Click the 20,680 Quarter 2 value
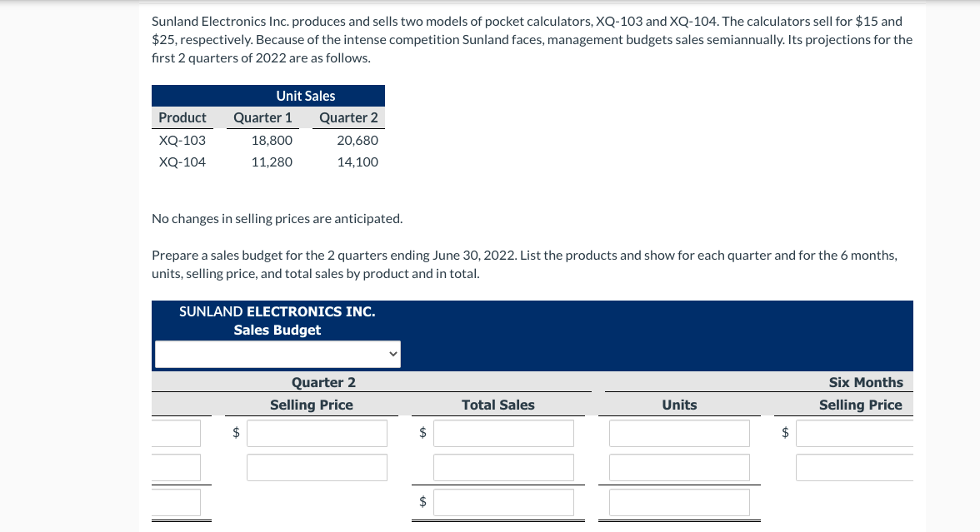The width and height of the screenshot is (980, 532). pos(357,141)
